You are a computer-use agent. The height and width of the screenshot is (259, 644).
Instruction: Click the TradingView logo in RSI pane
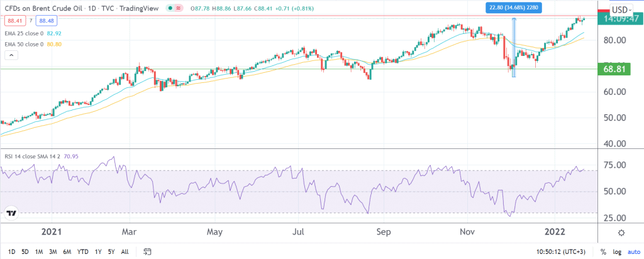click(11, 213)
